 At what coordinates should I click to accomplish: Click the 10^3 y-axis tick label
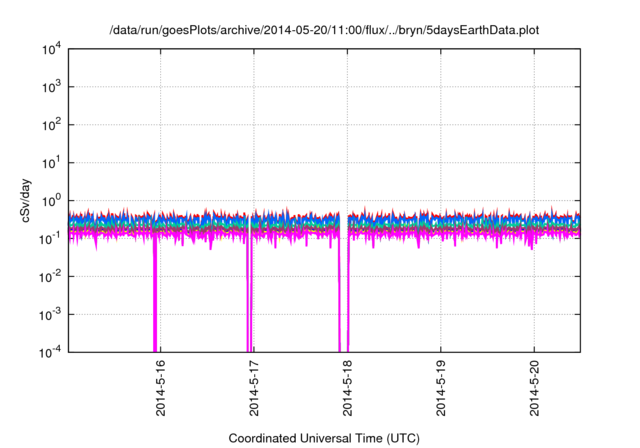tap(51, 87)
